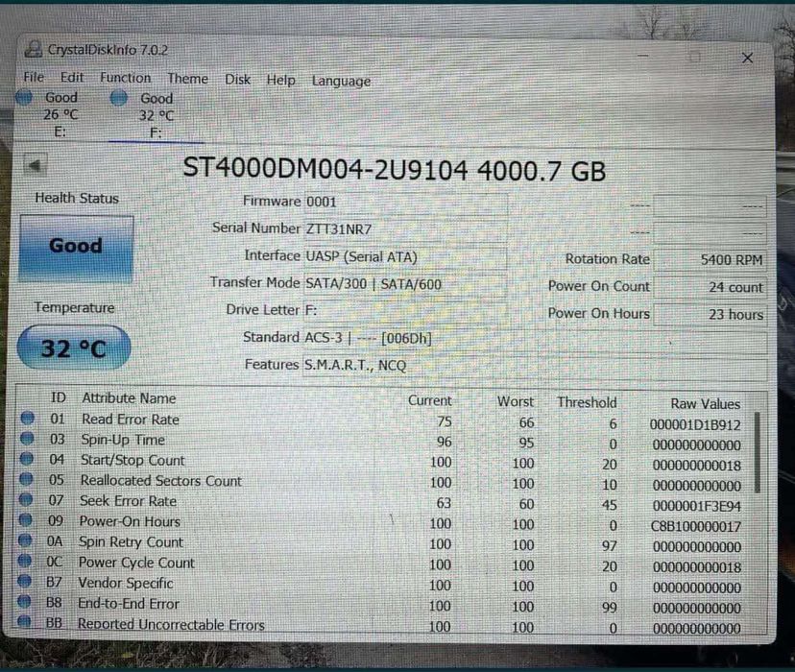Click the previous disk arrow button

[x=35, y=165]
